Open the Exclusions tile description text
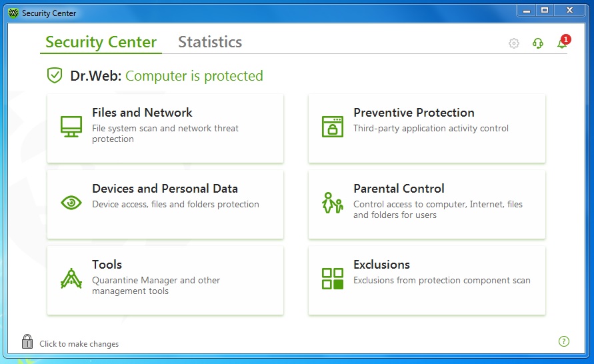594x364 pixels. (442, 280)
